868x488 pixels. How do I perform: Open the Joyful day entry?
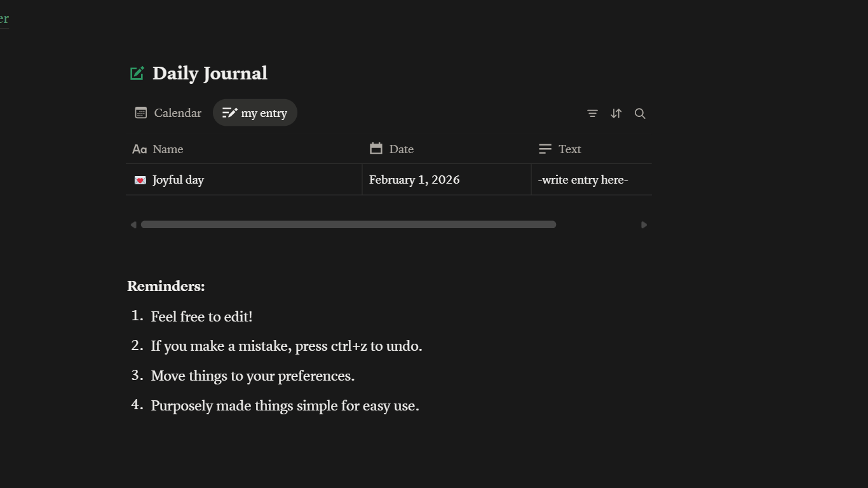click(x=179, y=180)
